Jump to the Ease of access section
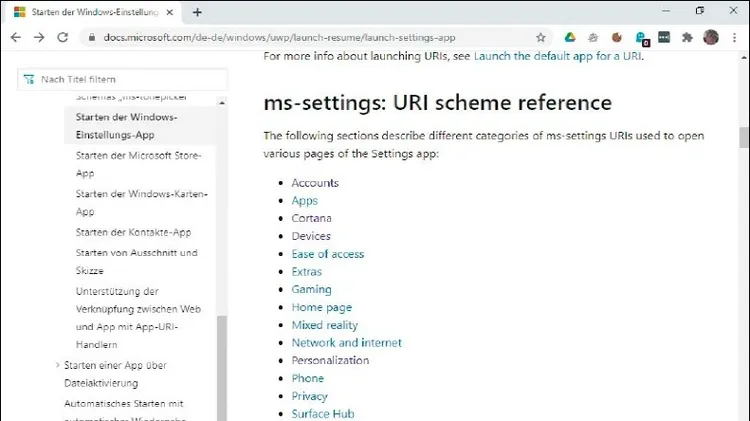 (x=328, y=254)
